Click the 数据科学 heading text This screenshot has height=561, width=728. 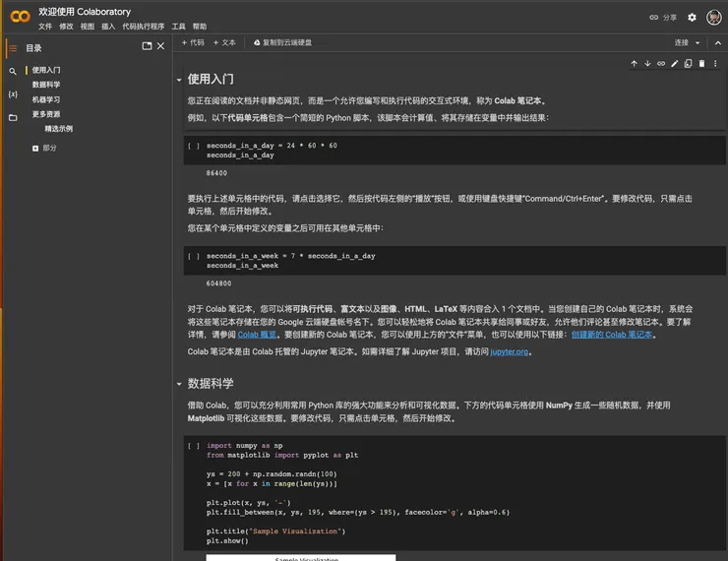(x=211, y=383)
